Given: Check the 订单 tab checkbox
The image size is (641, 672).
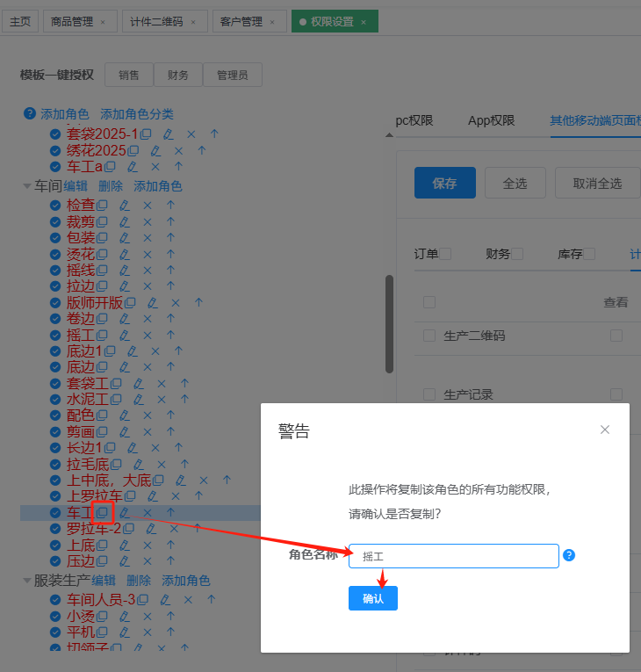Looking at the screenshot, I should [x=445, y=254].
